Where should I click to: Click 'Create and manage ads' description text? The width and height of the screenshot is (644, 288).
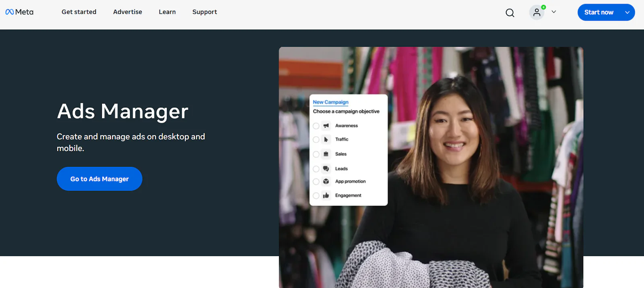(x=131, y=142)
